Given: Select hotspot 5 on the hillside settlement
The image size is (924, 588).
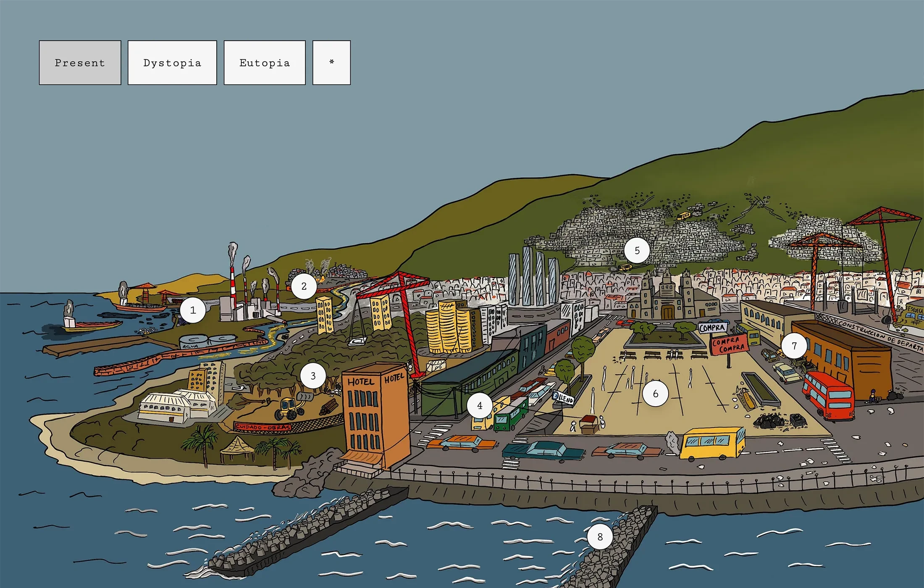Looking at the screenshot, I should point(638,250).
